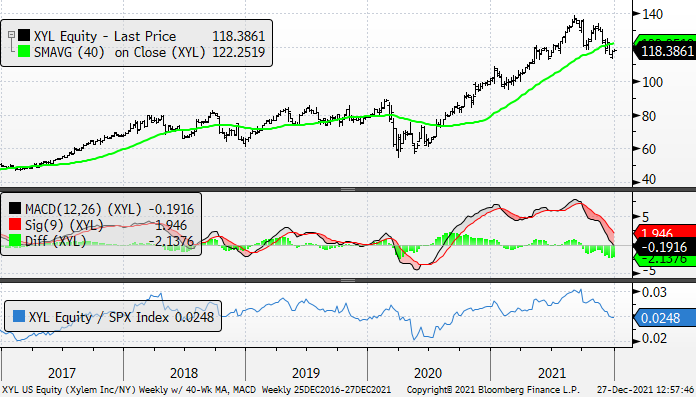Click the black 118.3861 price axis flag

(664, 51)
